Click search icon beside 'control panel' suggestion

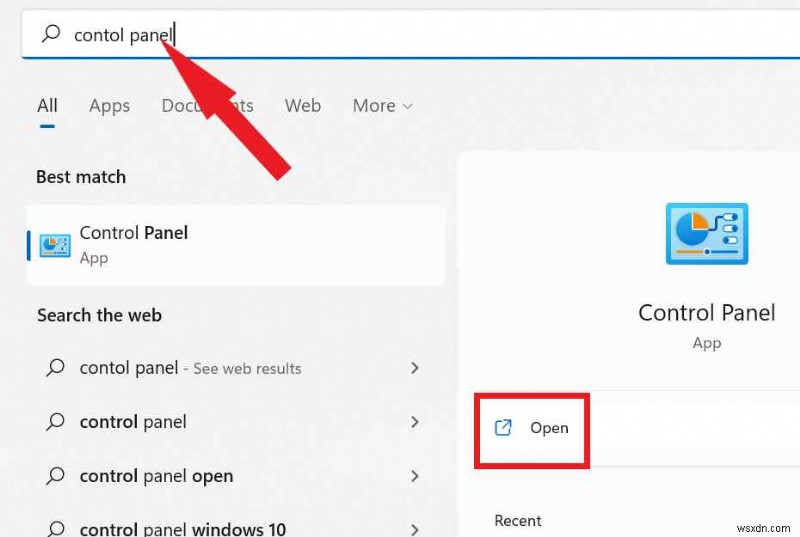tap(55, 422)
